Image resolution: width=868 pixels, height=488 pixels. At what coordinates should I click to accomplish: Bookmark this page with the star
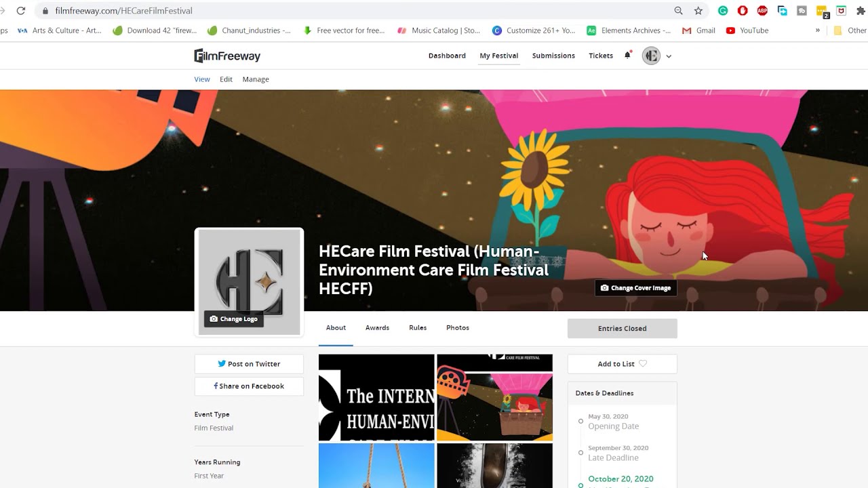coord(698,11)
